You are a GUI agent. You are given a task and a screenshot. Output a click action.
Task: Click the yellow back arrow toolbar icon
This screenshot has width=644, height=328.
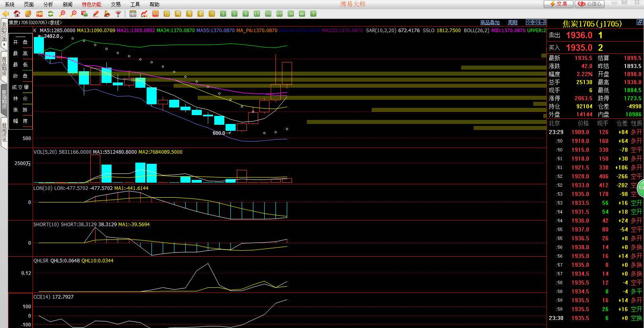[x=6, y=14]
